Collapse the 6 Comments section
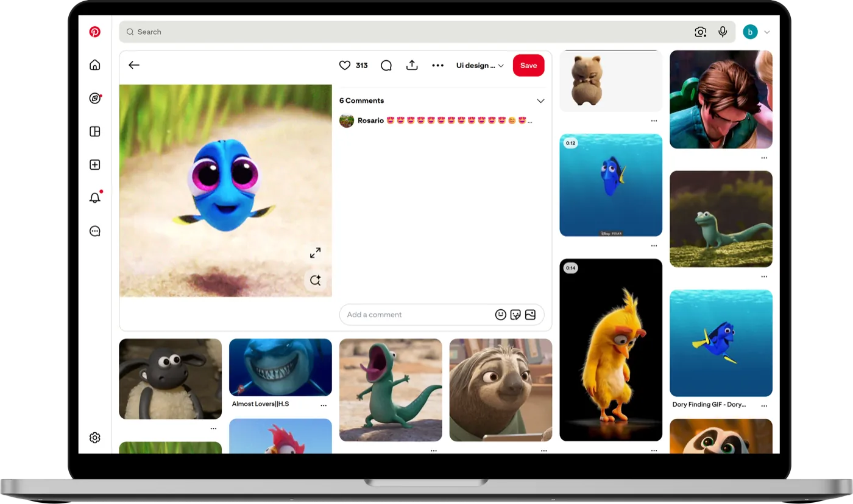This screenshot has height=504, width=853. 540,101
